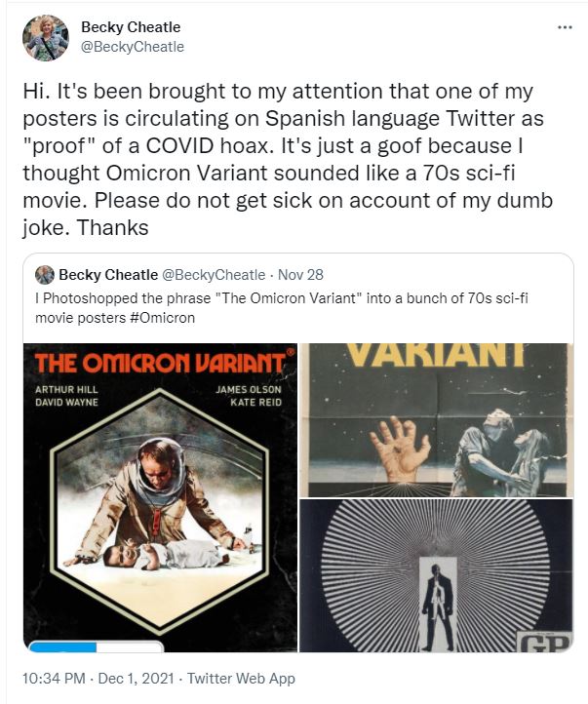The width and height of the screenshot is (588, 704).
Task: Click the blue progress bar under the poster
Action: [62, 647]
